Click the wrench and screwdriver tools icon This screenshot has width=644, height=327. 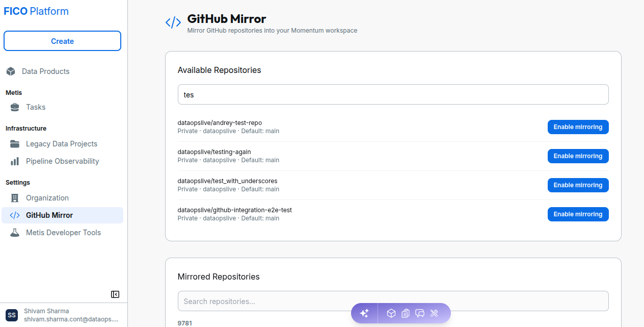click(x=434, y=313)
